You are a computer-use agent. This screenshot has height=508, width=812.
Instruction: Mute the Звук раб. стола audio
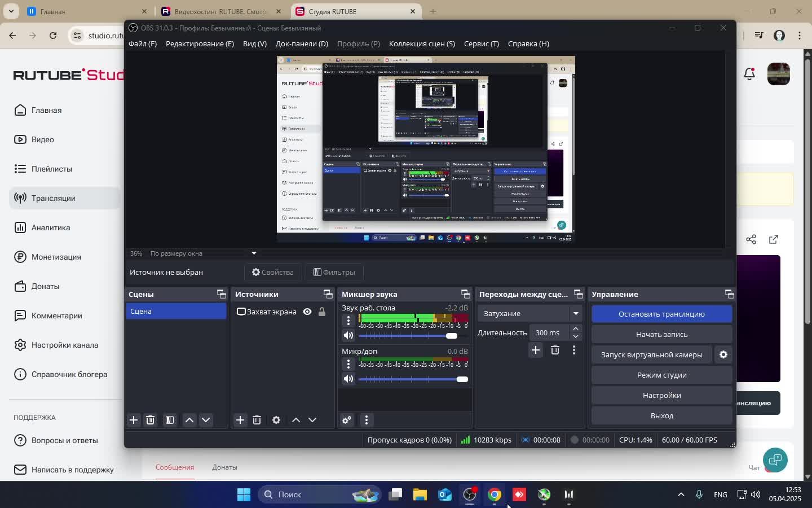click(348, 336)
